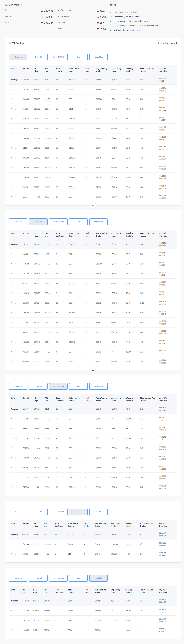Click the 30K Combine heading text
This screenshot has width=184, height=644.
point(18,43)
